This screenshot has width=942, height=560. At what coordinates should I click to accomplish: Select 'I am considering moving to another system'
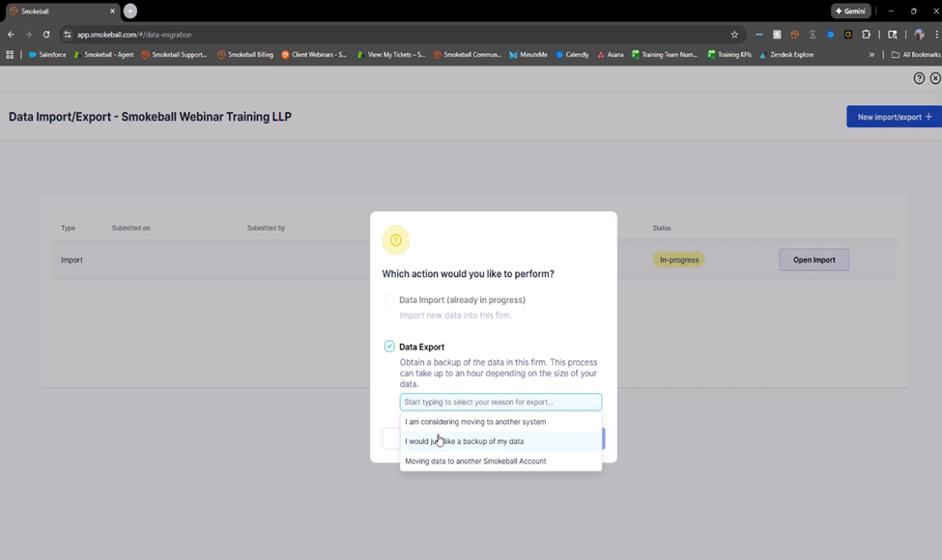[475, 422]
